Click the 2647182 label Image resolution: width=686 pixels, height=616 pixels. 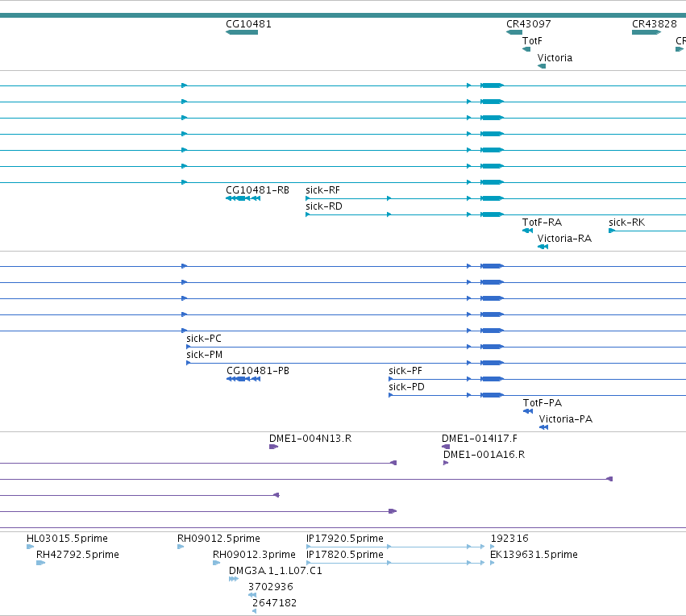274,603
